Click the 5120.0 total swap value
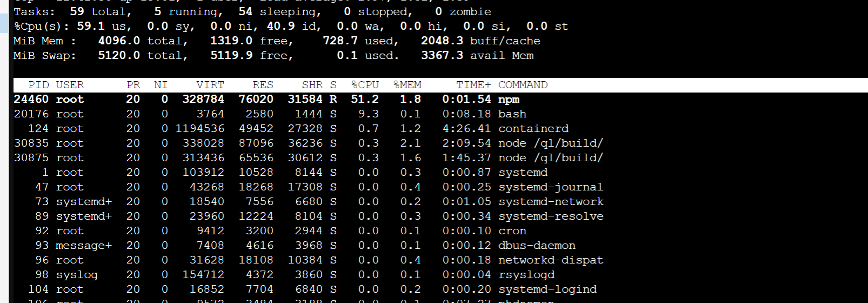The width and height of the screenshot is (868, 303). [119, 56]
